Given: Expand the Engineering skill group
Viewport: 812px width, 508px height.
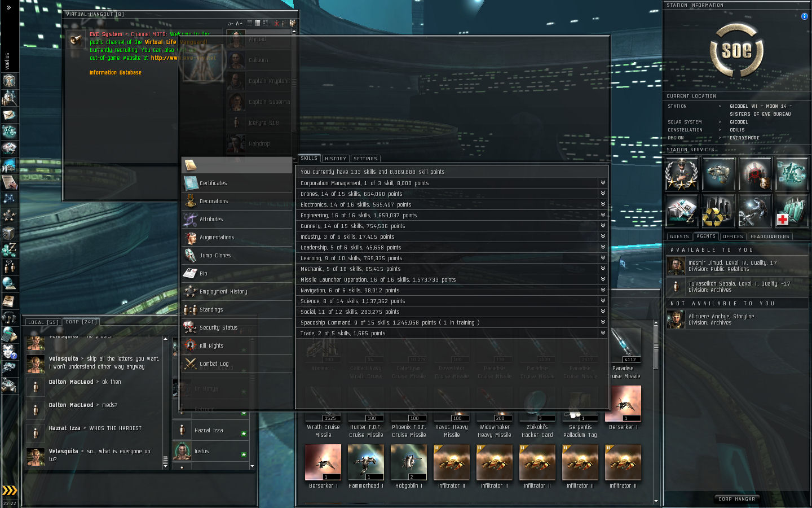Looking at the screenshot, I should [603, 215].
